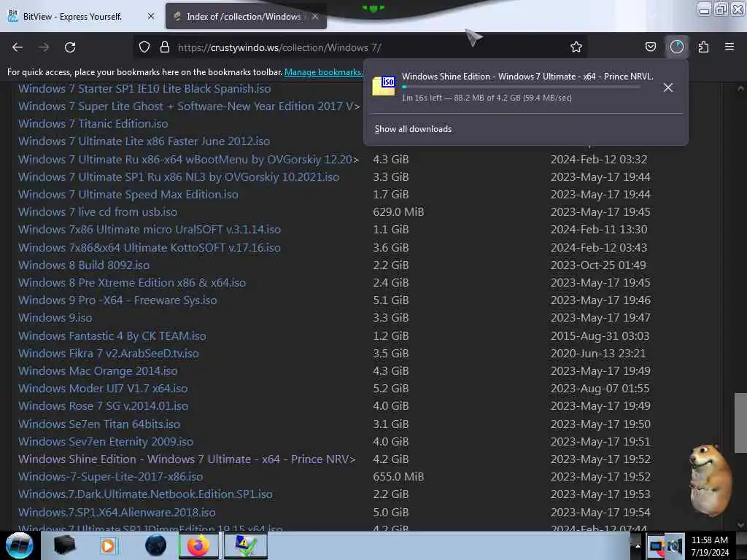
Task: Open Windows 7 Super Lite Ghost New Year Edition link
Action: click(189, 106)
